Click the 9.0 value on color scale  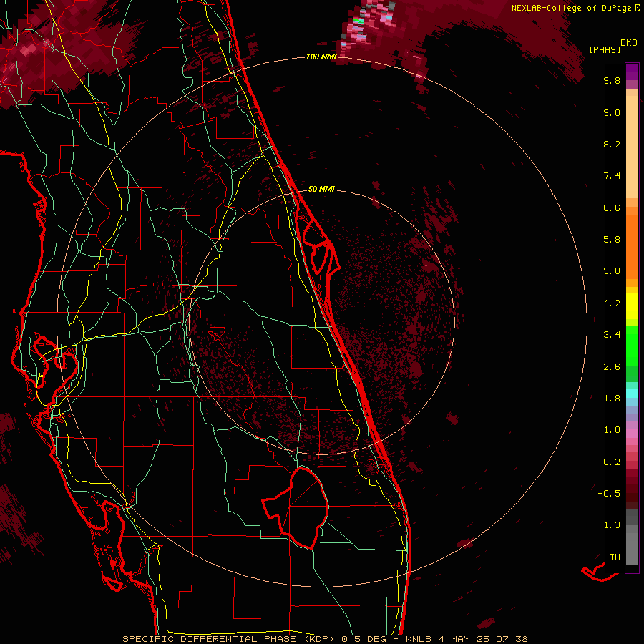(612, 112)
